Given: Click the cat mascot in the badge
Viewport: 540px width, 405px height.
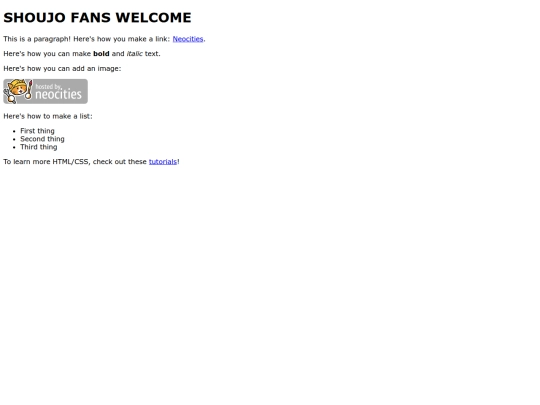Looking at the screenshot, I should click(x=18, y=91).
